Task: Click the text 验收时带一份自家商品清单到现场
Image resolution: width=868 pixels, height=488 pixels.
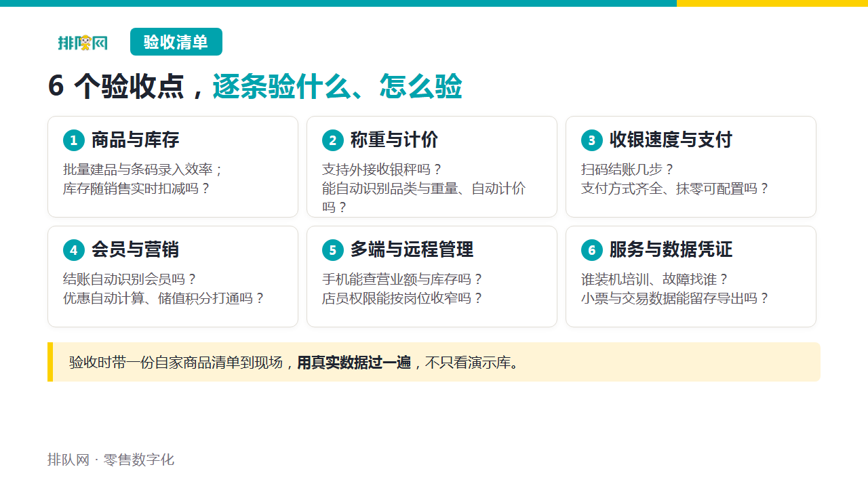Action: (x=176, y=363)
